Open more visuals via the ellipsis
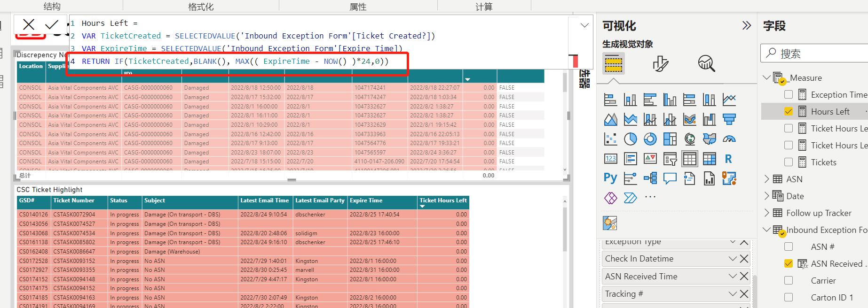Image resolution: width=868 pixels, height=308 pixels. [x=650, y=197]
